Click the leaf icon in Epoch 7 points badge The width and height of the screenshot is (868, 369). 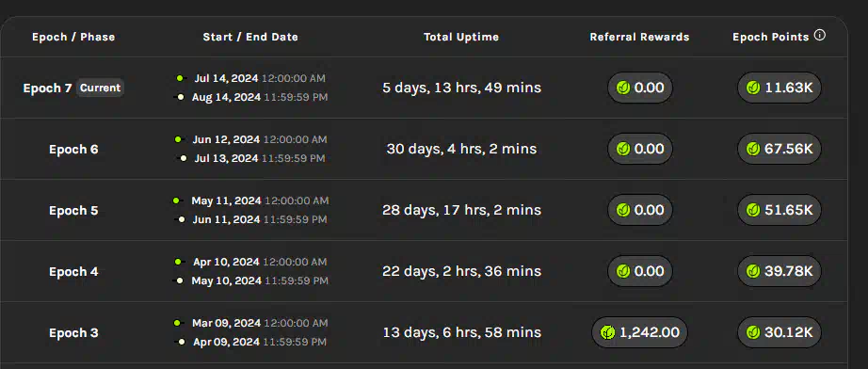tap(753, 88)
